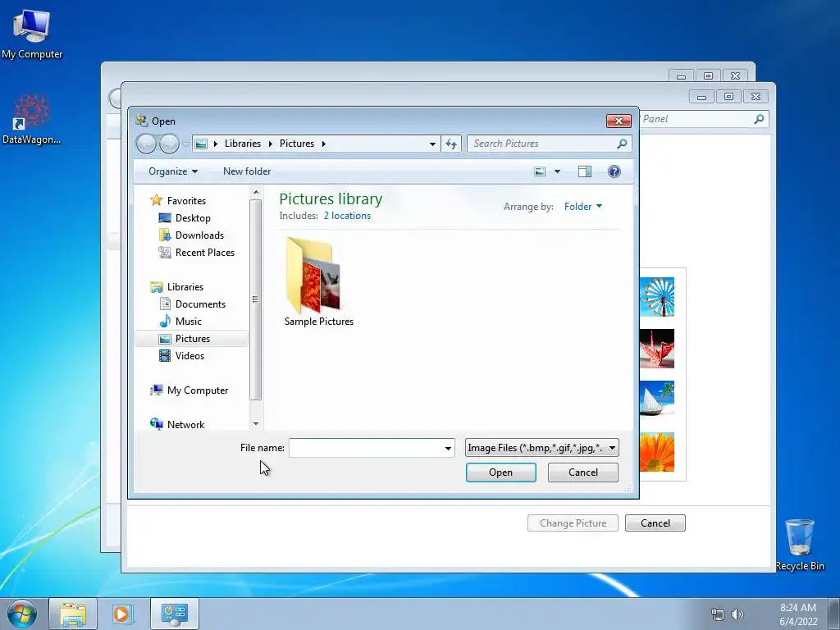Select Pictures library in navigation pane
840x630 pixels.
coord(192,339)
